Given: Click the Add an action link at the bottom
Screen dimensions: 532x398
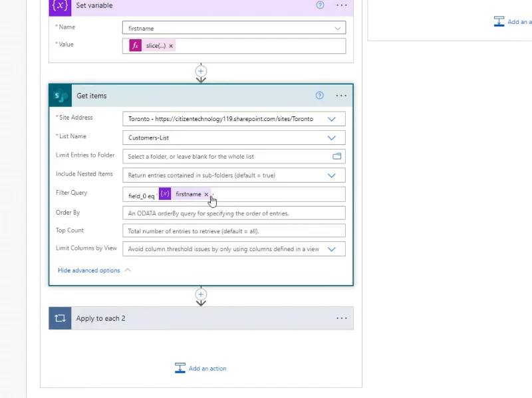Looking at the screenshot, I should click(x=207, y=369).
